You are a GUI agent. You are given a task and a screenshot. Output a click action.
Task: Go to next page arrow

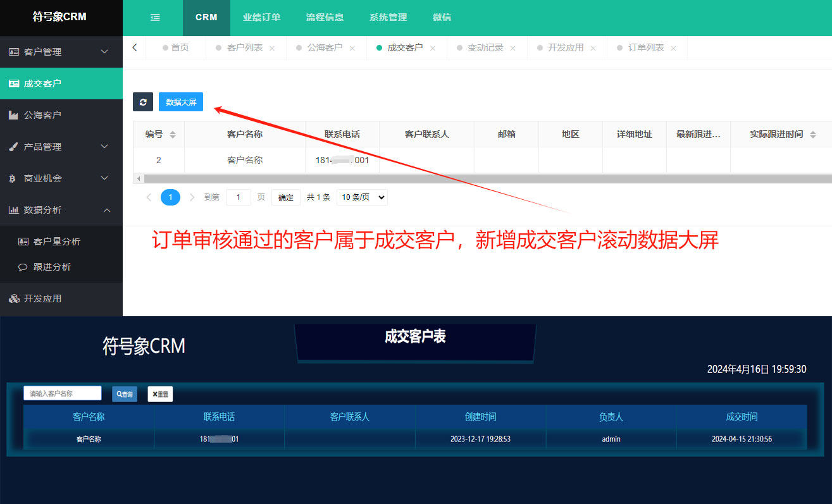click(x=192, y=197)
